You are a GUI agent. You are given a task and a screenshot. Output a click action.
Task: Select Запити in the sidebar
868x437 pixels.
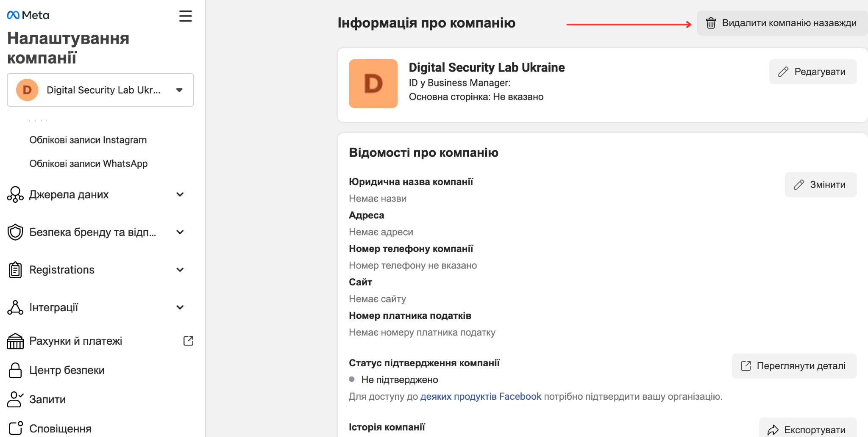(x=47, y=399)
